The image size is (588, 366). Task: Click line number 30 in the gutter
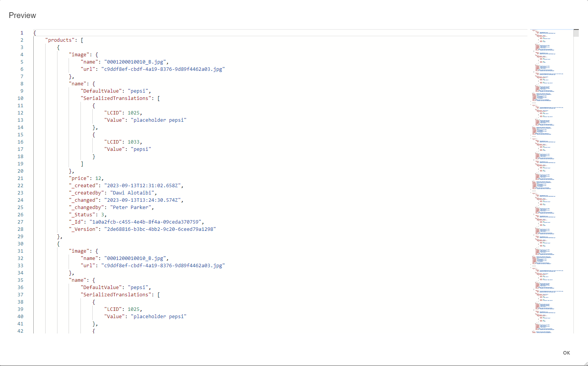point(20,243)
